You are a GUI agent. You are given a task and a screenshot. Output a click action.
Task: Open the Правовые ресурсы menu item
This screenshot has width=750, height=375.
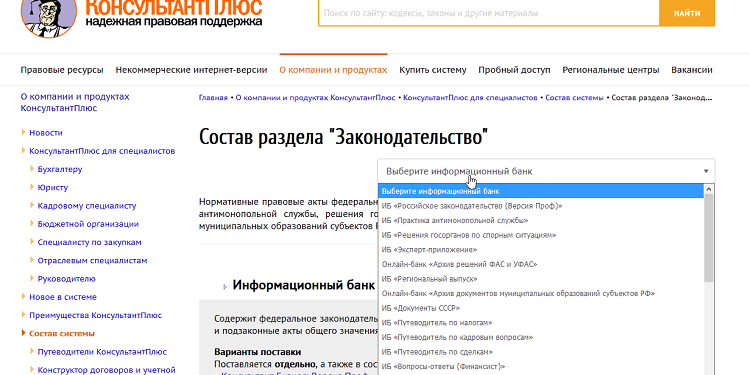(62, 70)
